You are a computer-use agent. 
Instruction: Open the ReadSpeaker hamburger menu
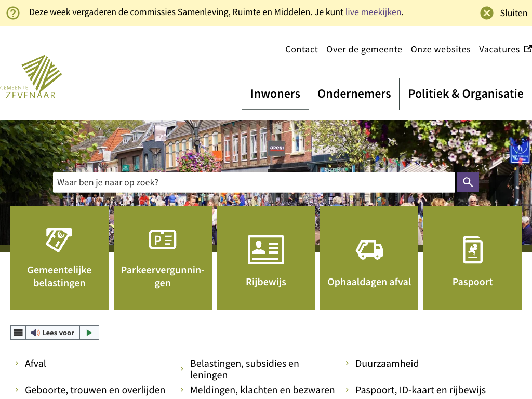coord(18,332)
